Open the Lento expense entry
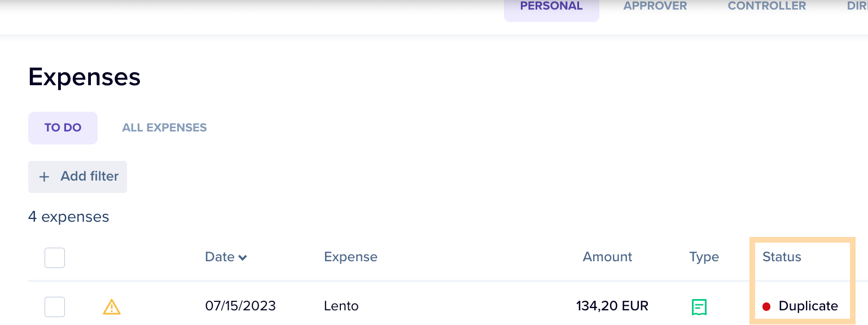This screenshot has width=868, height=325. tap(341, 306)
